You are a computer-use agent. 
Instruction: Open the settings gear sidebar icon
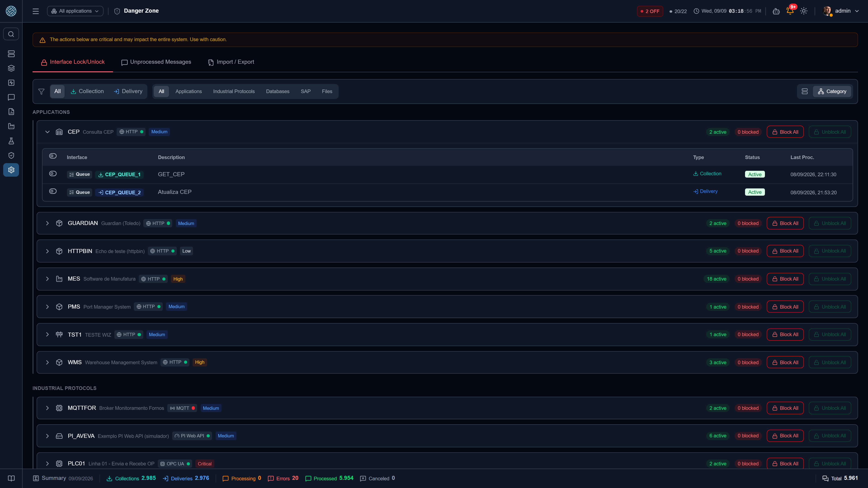tap(11, 170)
